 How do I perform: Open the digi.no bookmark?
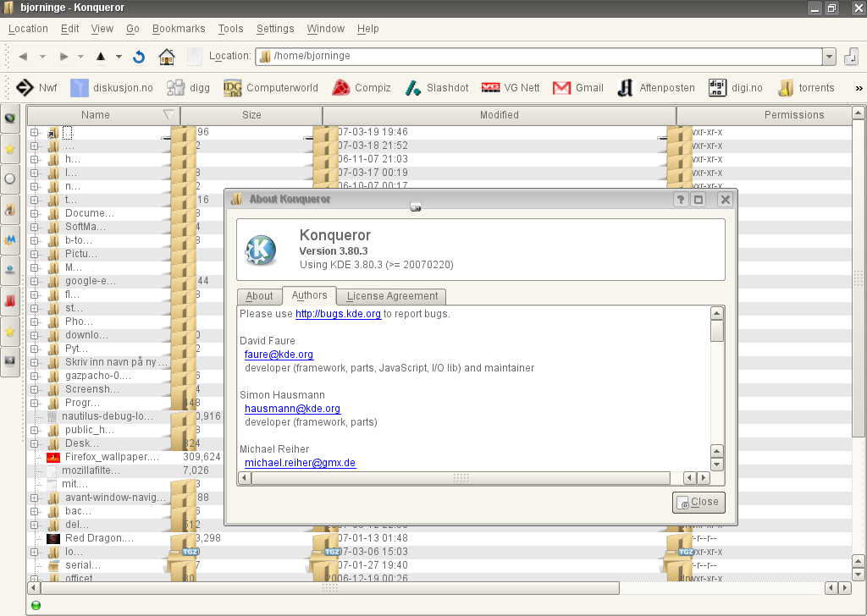(x=736, y=88)
